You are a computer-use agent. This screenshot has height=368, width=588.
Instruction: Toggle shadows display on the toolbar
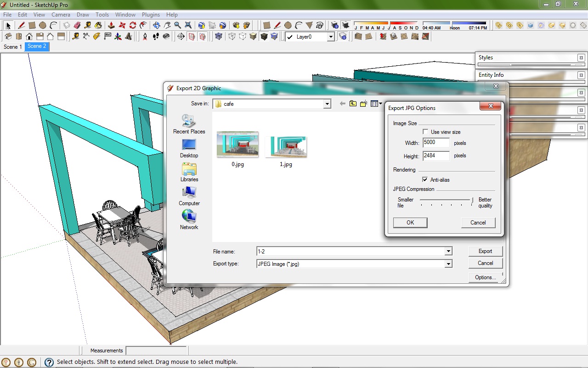pyautogui.click(x=345, y=25)
